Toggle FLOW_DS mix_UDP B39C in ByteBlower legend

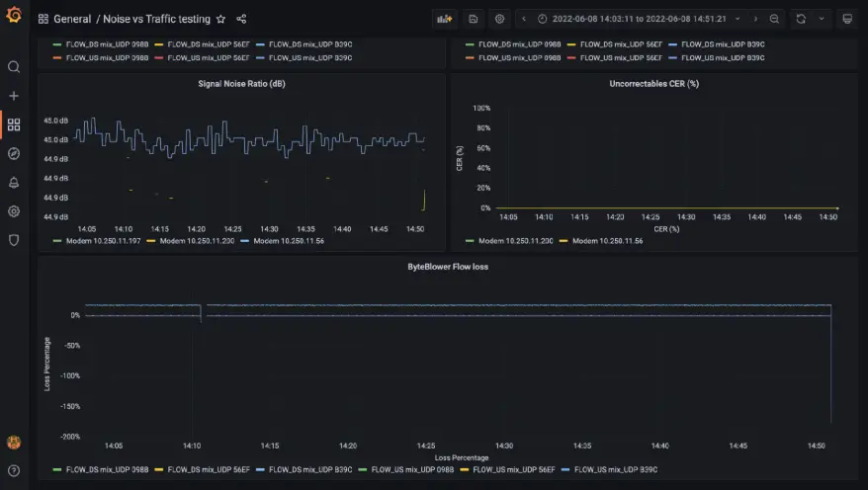point(310,469)
